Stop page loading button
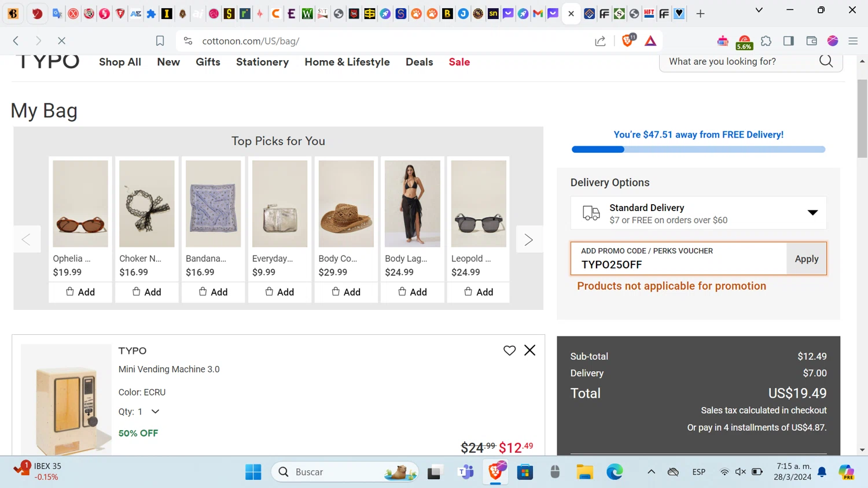 (x=61, y=40)
